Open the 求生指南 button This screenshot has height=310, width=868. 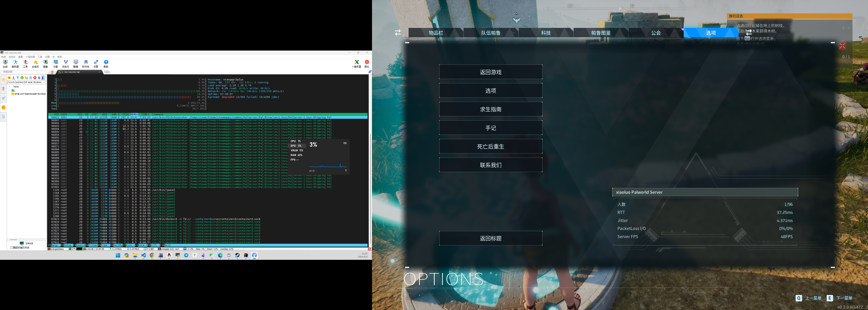(x=491, y=109)
